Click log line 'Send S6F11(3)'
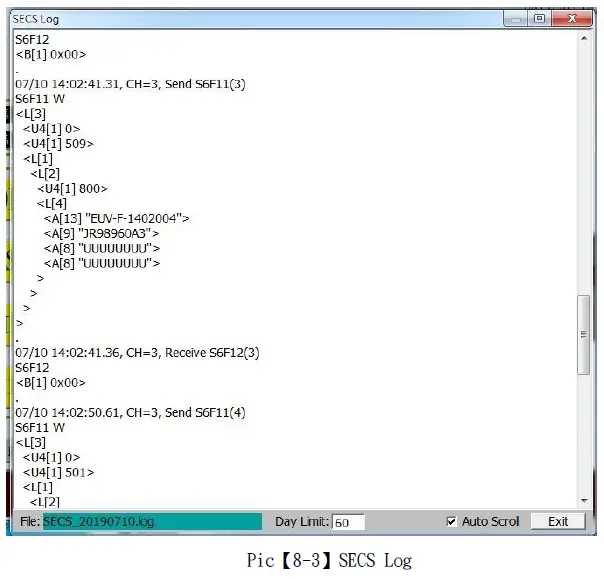Screen dimensions: 604x579 coord(130,84)
